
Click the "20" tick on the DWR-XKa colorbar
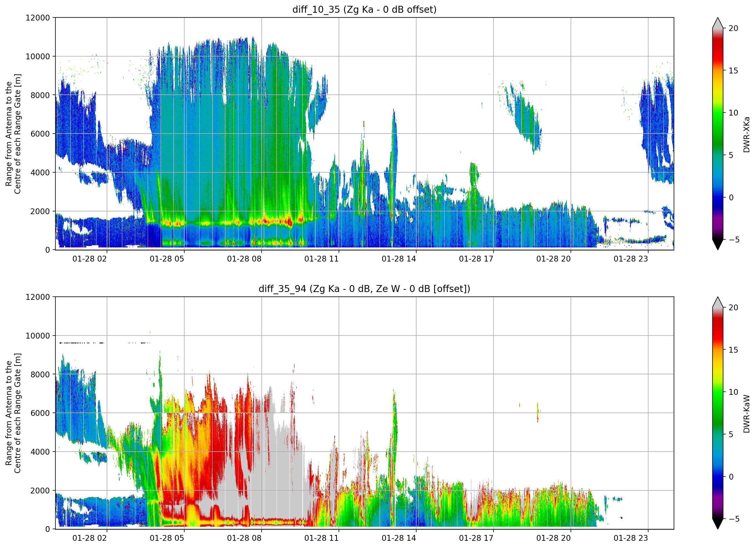[x=733, y=28]
